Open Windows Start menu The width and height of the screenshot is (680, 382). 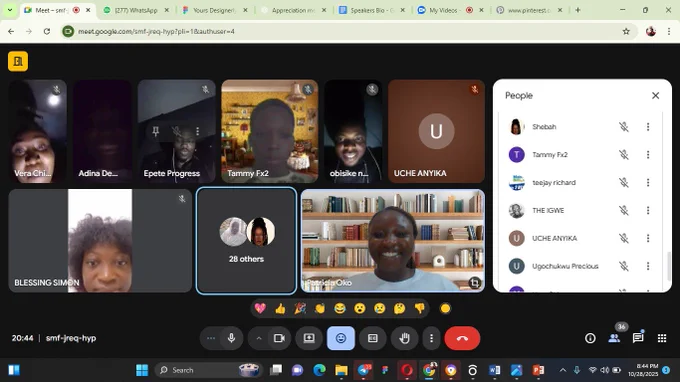click(x=142, y=370)
